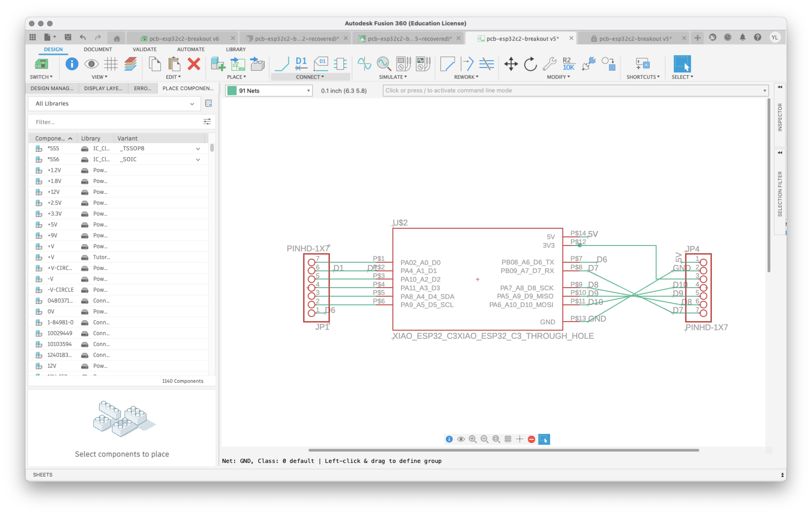Open the EDIT dropdown menu
This screenshot has width=812, height=515.
click(x=173, y=77)
